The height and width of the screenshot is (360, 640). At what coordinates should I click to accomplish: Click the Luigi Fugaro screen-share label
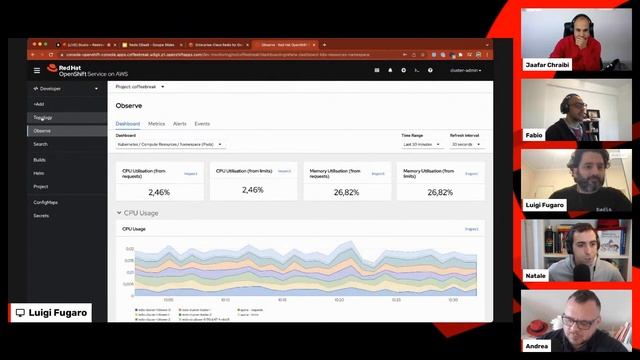(51, 313)
